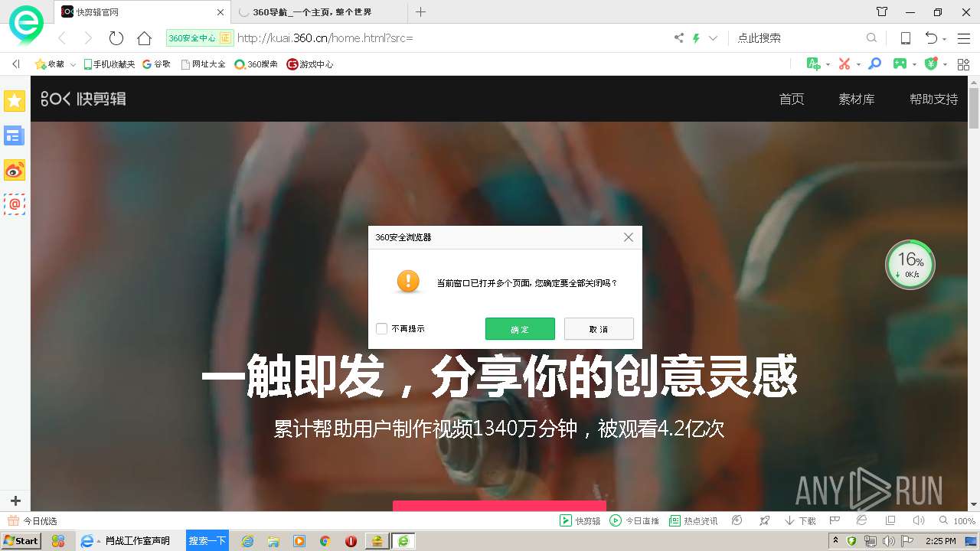Expand the screenshot scissors dropdown

[x=858, y=64]
